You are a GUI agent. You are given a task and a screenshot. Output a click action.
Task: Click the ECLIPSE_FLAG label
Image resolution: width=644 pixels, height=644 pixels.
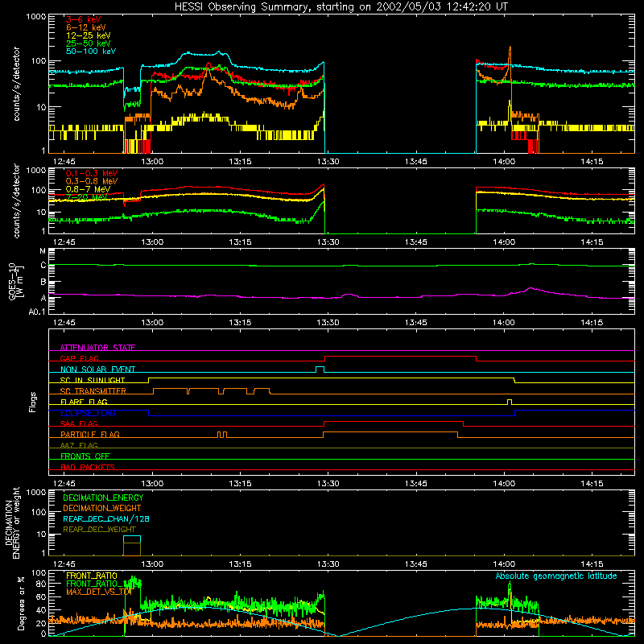(88, 413)
